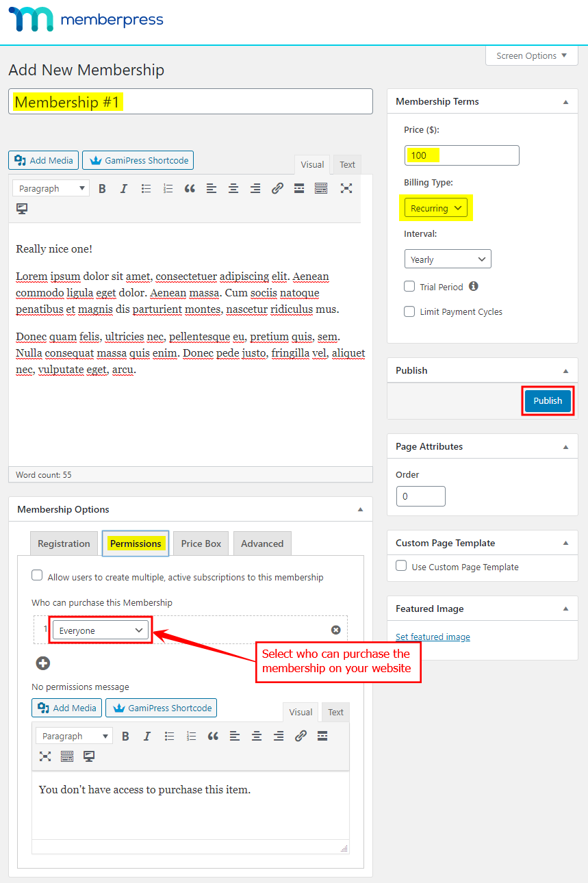The width and height of the screenshot is (588, 883).
Task: Click the Set featured image link
Action: (x=433, y=637)
